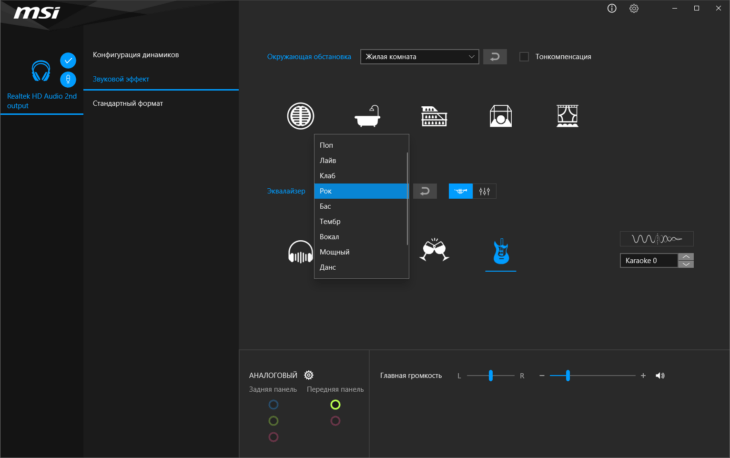Choose Клаб from the equalizer list
This screenshot has height=458, width=730.
[x=360, y=176]
